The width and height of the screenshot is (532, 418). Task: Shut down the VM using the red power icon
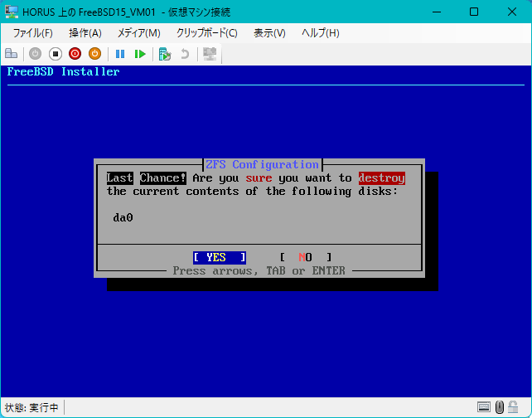75,54
